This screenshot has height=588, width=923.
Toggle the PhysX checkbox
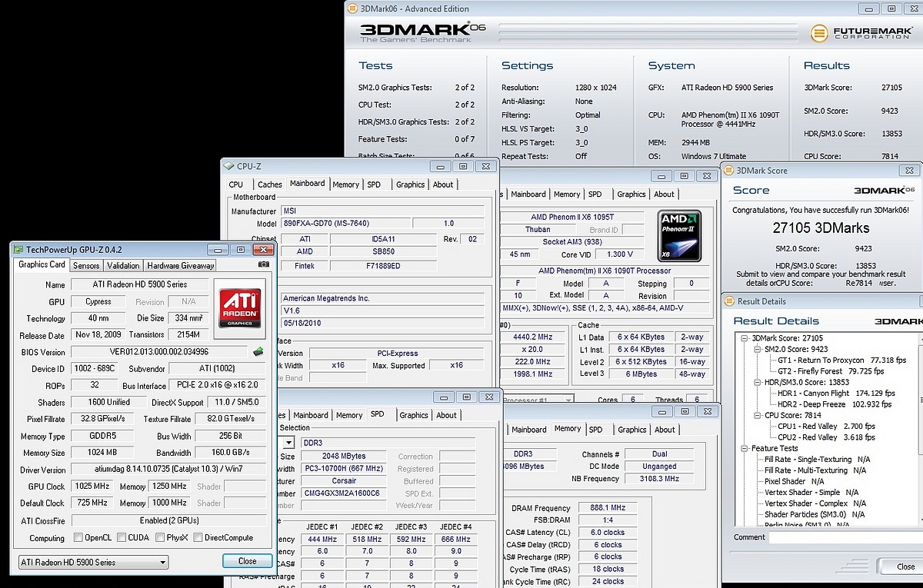(x=160, y=538)
